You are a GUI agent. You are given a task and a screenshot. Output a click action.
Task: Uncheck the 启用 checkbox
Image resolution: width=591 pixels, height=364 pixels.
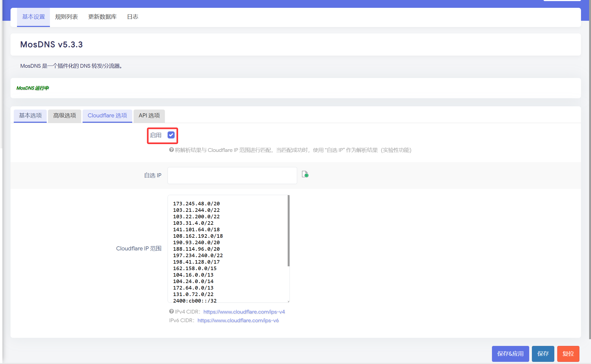pyautogui.click(x=171, y=135)
